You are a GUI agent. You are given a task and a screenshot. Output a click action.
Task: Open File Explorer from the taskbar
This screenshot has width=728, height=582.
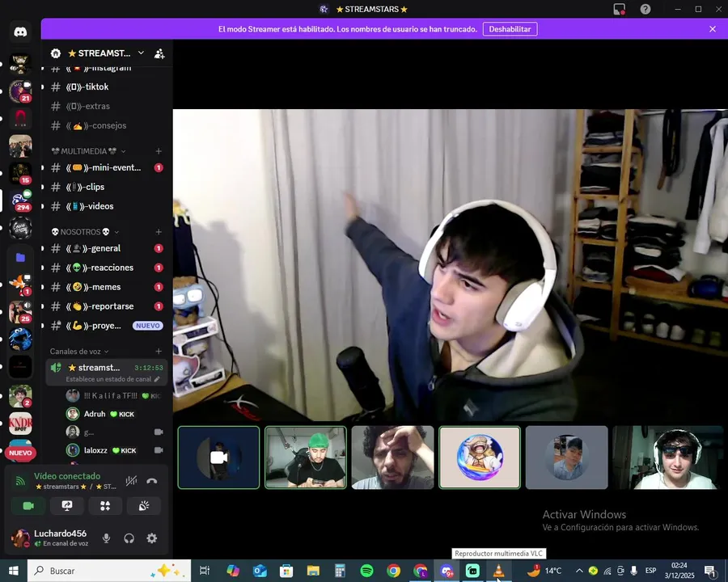(x=313, y=571)
